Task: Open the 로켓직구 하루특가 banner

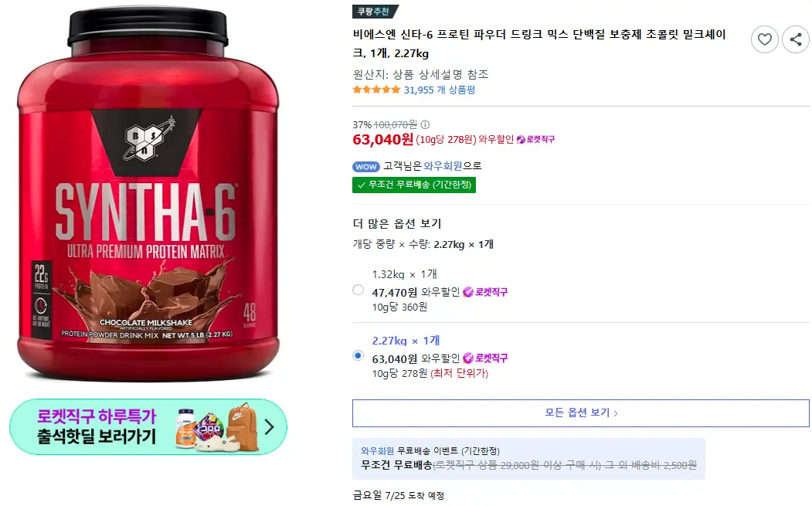Action: [x=148, y=426]
